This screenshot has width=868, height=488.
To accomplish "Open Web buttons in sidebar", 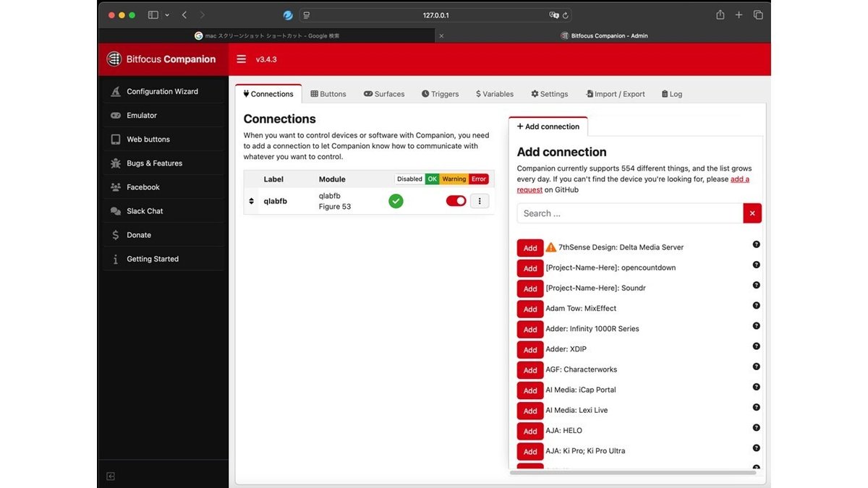I will pyautogui.click(x=163, y=140).
